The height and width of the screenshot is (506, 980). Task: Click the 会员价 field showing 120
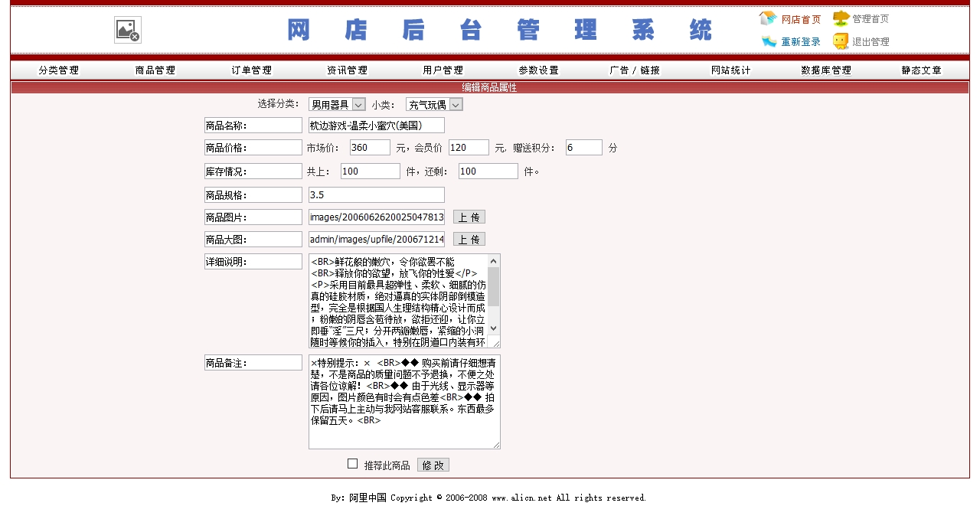tap(469, 148)
